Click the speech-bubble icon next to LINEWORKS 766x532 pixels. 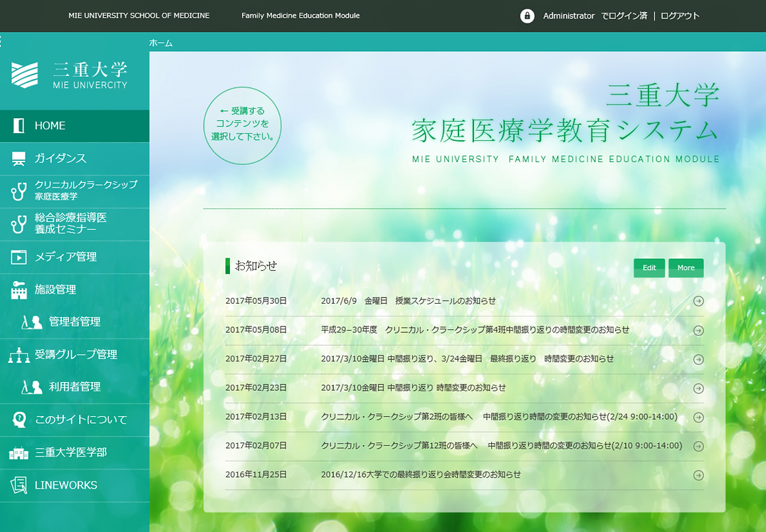click(x=18, y=485)
